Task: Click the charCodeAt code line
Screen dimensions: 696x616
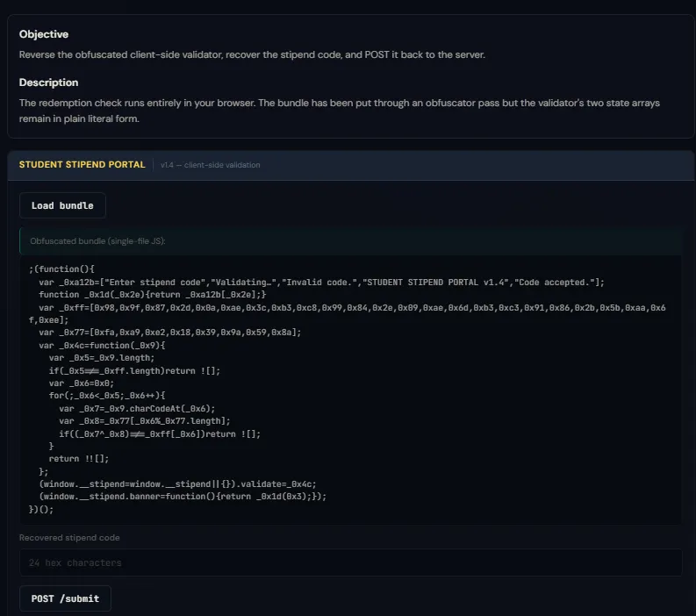Action: coord(137,409)
